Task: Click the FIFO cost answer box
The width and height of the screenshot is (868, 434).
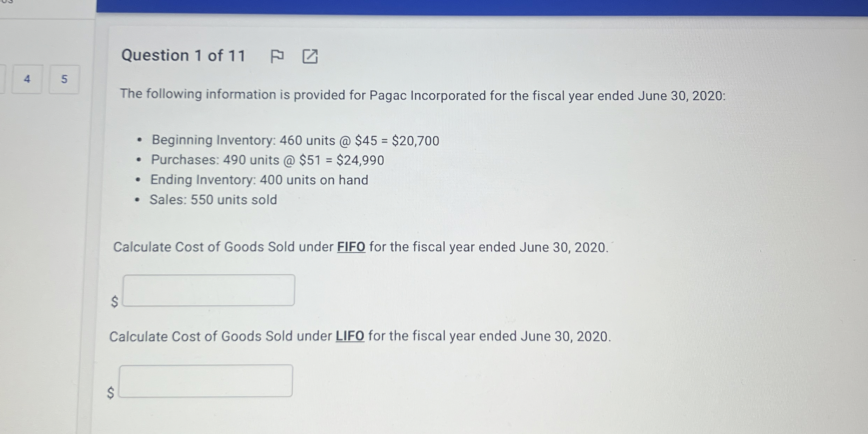Action: (x=209, y=290)
